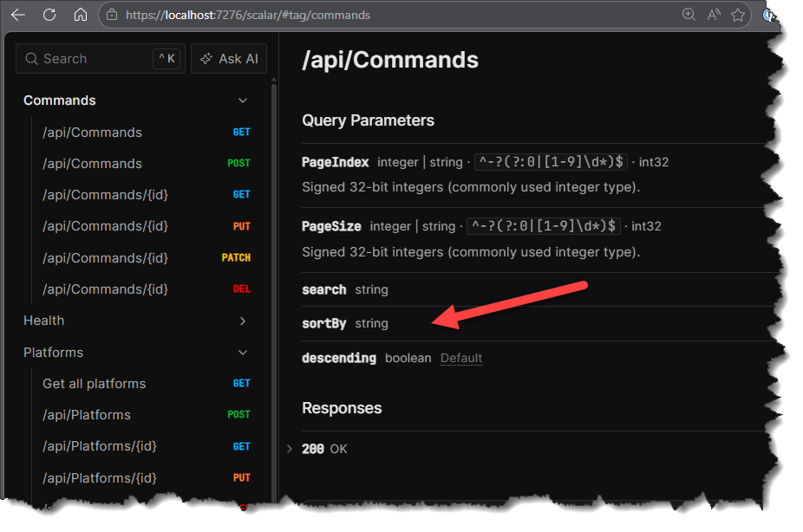The width and height of the screenshot is (803, 532).
Task: Click the sidebar vertical scrollbar
Action: tap(274, 260)
